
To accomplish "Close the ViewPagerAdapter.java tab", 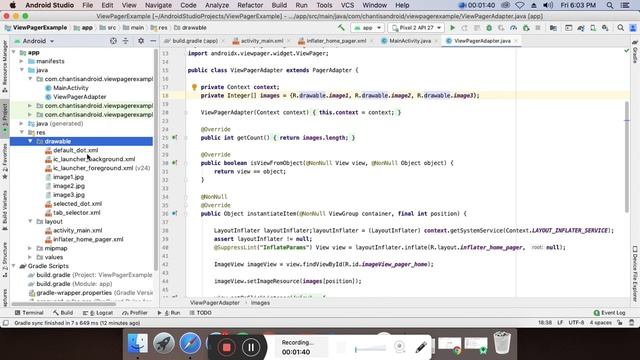I will 516,41.
